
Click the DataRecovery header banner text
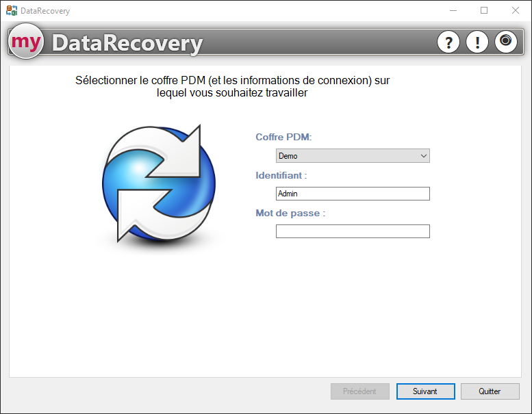coord(127,43)
